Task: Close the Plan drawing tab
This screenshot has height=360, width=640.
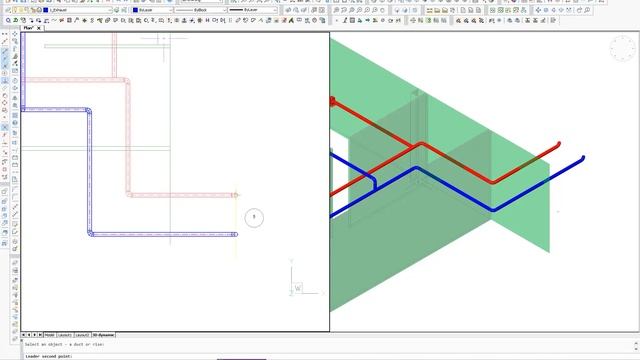Action: point(39,28)
